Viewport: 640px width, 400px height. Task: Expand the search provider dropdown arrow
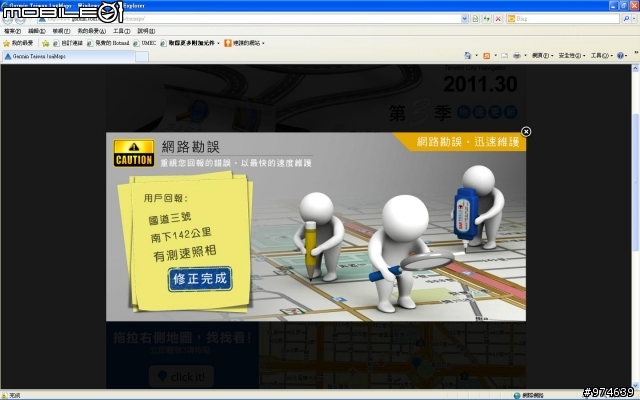[x=635, y=19]
